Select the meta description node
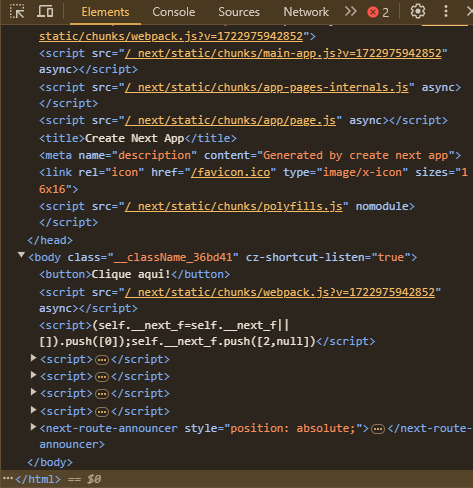The height and width of the screenshot is (488, 473). (250, 155)
